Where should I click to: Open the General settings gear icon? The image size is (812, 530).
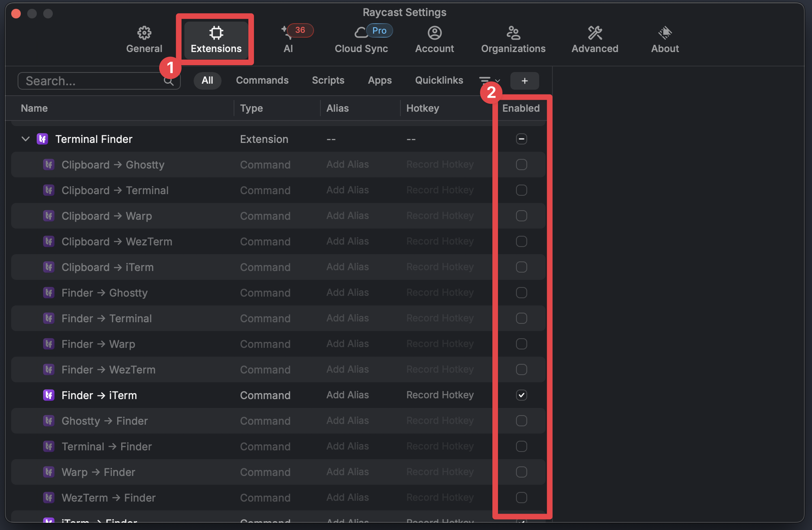tap(144, 38)
